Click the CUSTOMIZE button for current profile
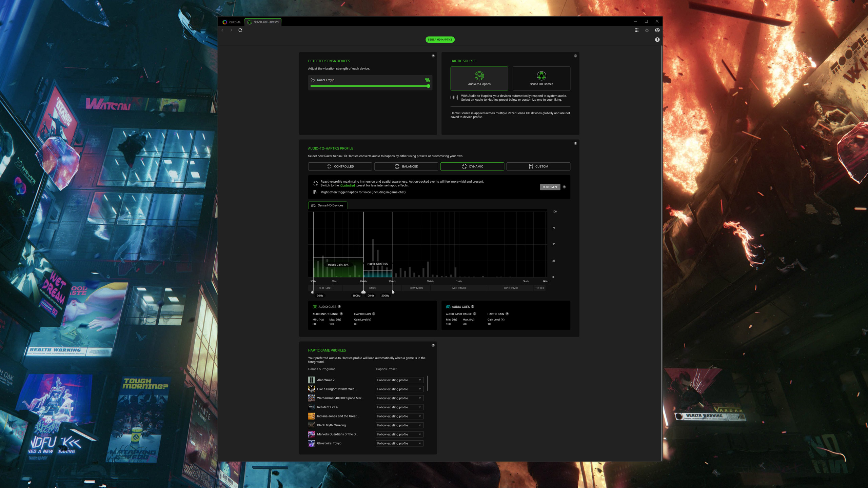 (x=550, y=187)
